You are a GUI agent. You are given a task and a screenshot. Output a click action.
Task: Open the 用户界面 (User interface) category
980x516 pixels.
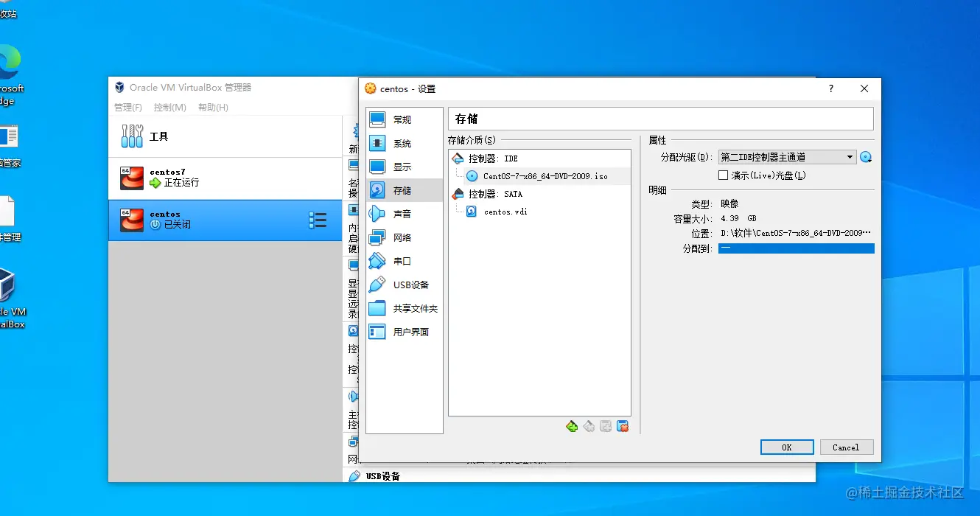tap(404, 332)
